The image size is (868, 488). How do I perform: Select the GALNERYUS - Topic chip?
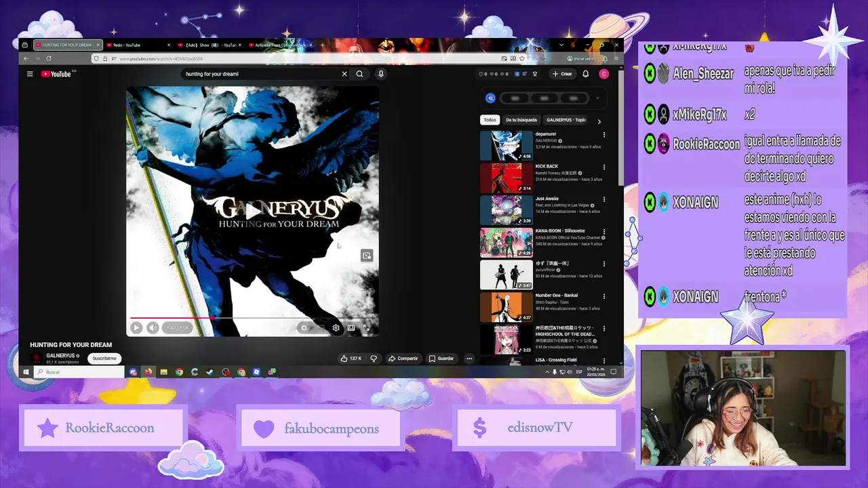566,120
